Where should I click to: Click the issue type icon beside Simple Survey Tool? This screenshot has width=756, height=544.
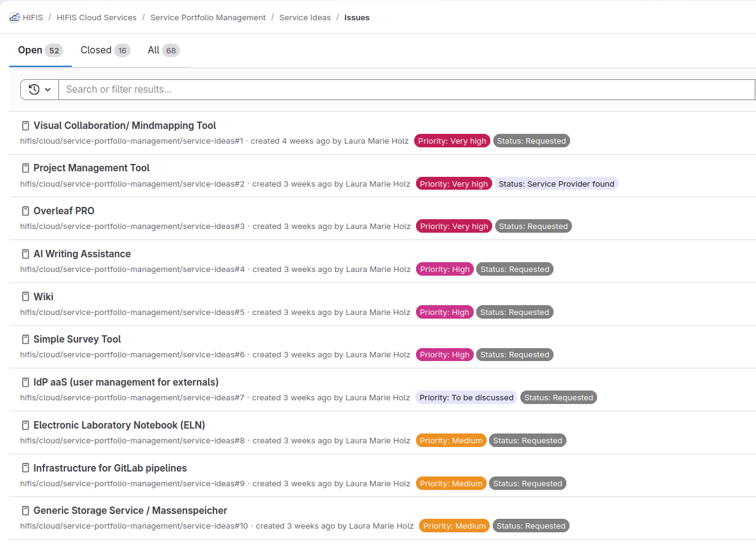point(25,339)
